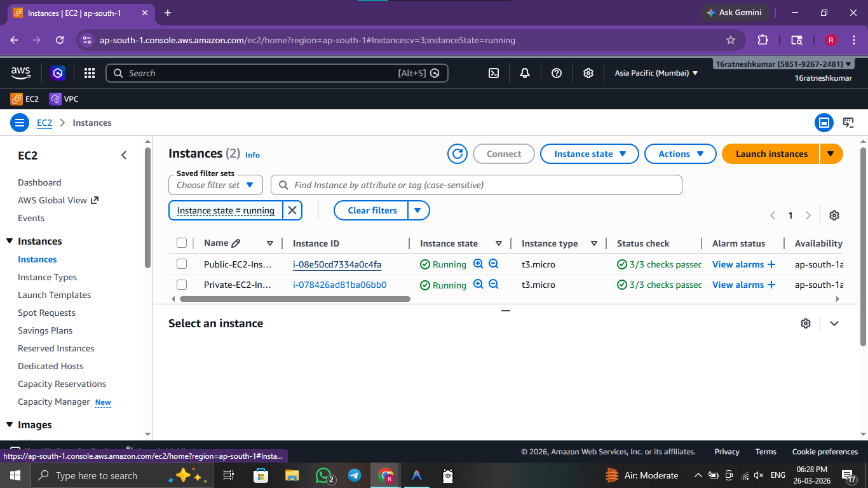
Task: Check the Public-EC2 instance row checkbox
Action: coord(182,264)
